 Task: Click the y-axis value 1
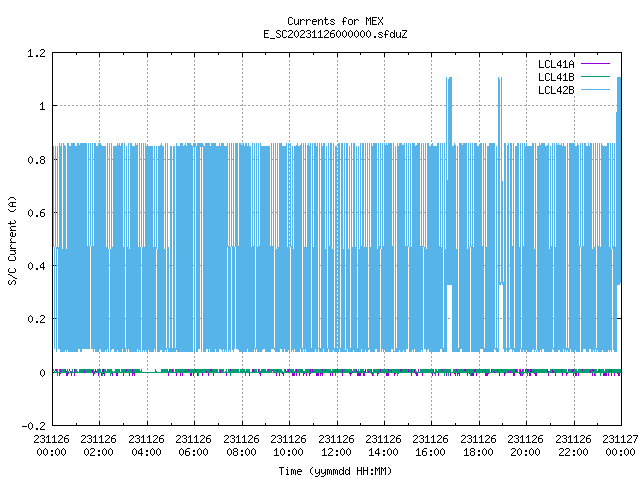[x=42, y=107]
